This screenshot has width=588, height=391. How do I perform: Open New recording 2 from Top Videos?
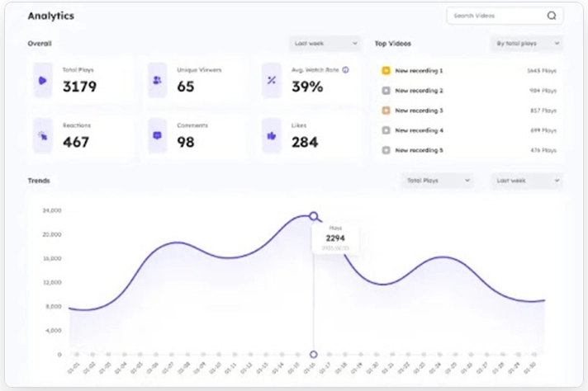(419, 91)
